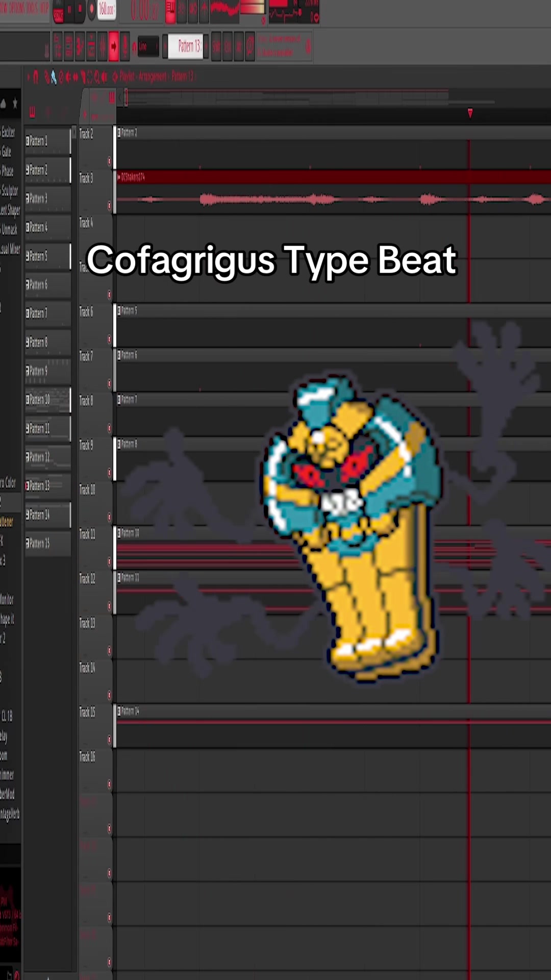Click the highlighted View Playlist button
551x980 pixels.
(170, 11)
